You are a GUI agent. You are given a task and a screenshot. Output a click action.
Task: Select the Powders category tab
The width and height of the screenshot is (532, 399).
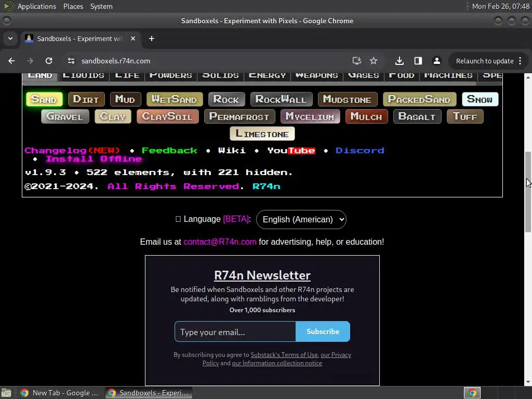click(x=171, y=76)
